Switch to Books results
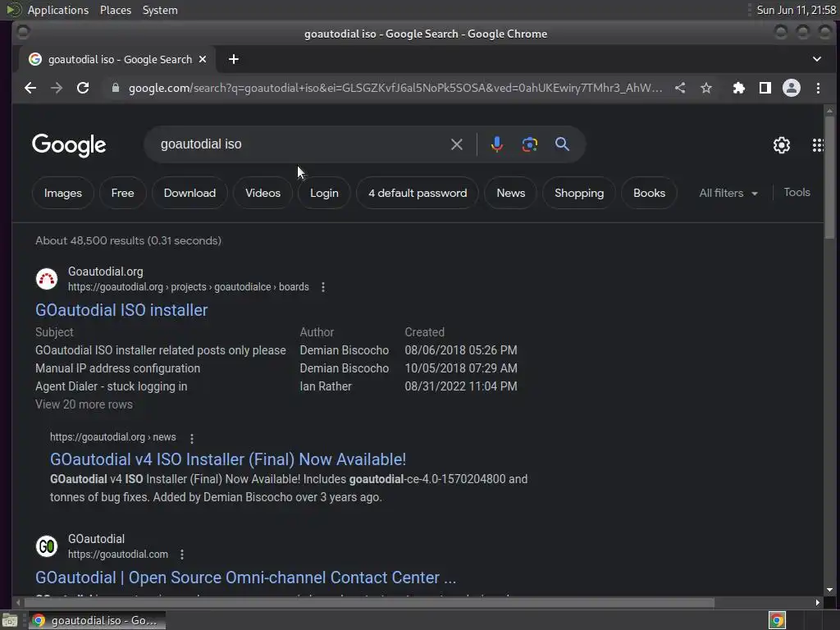 650,193
